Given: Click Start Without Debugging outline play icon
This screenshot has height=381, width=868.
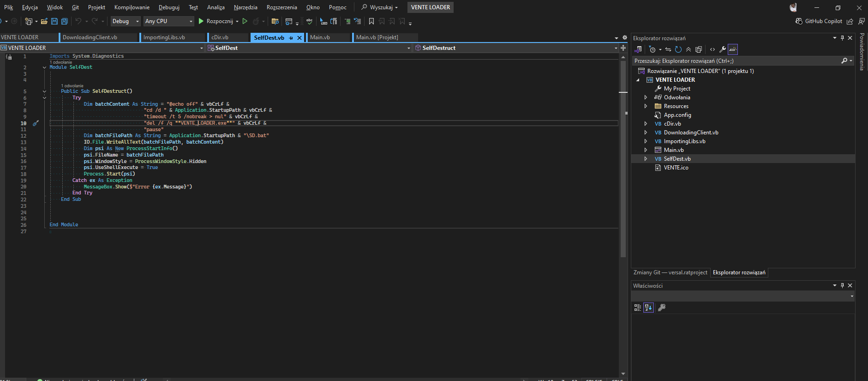Looking at the screenshot, I should (245, 21).
